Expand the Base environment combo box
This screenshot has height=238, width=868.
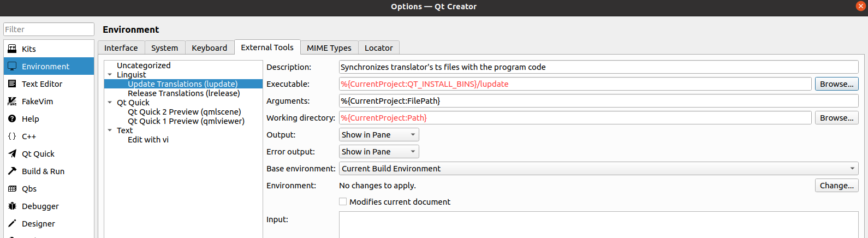598,169
